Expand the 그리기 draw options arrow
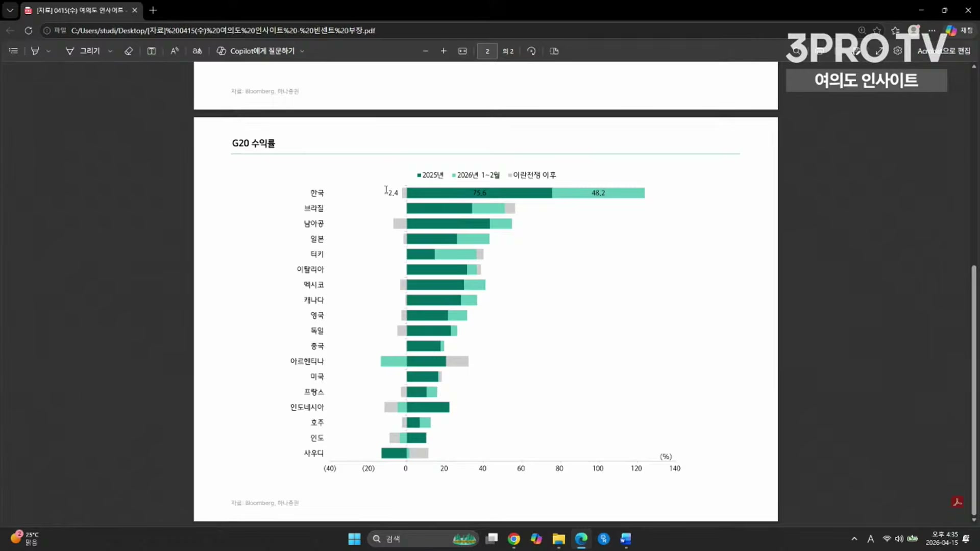 110,51
